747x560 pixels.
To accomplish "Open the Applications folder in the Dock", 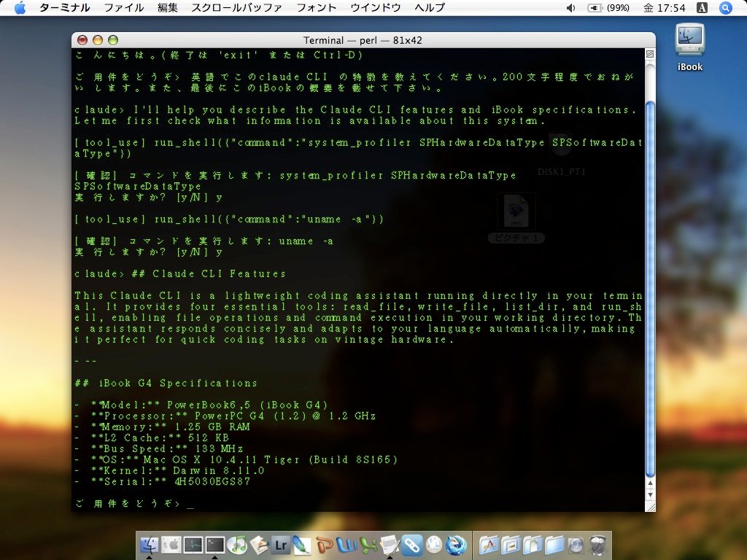I will [x=489, y=545].
